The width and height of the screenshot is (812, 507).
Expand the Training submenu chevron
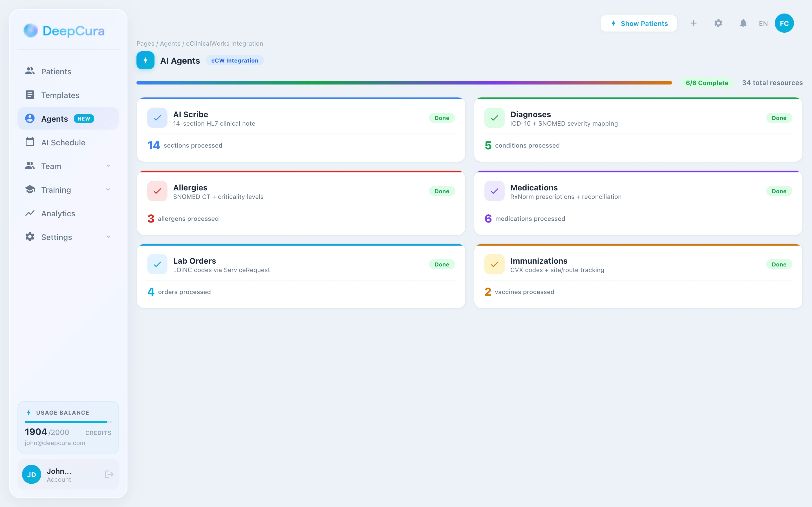coord(108,190)
